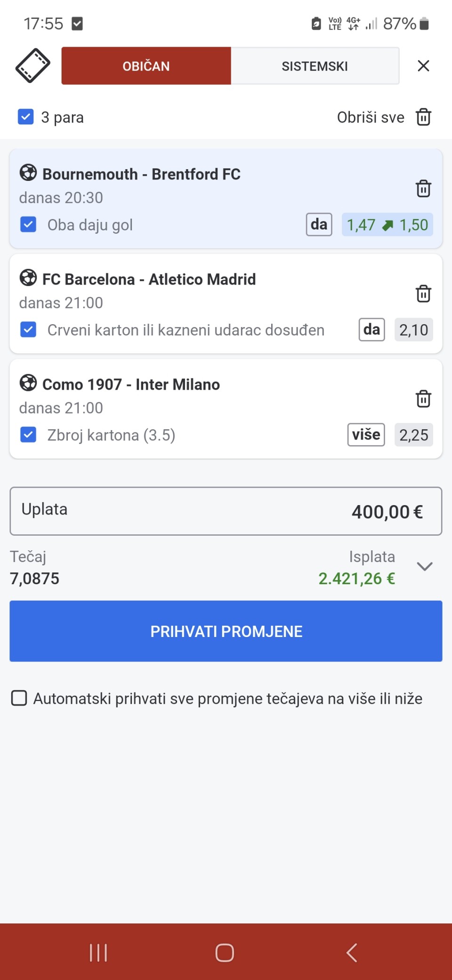The height and width of the screenshot is (980, 452).
Task: Enable automatic acceptance of odds changes
Action: (x=19, y=698)
